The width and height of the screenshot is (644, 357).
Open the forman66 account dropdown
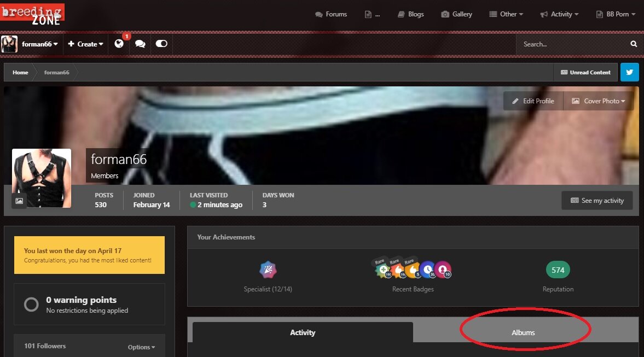(40, 44)
